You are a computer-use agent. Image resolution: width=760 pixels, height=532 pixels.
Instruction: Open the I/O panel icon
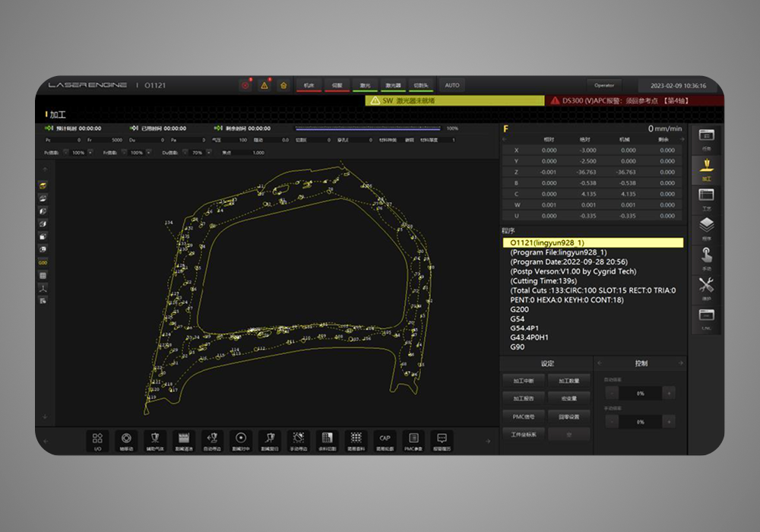(x=97, y=441)
